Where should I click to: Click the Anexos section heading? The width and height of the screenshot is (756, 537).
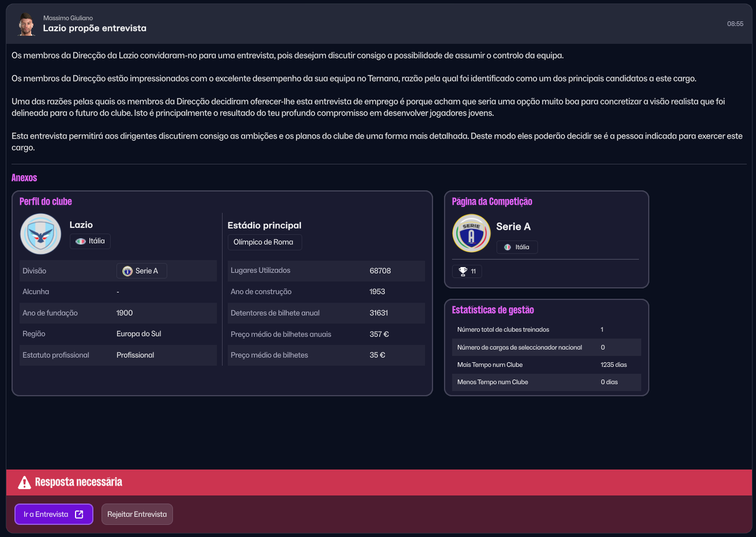(24, 178)
